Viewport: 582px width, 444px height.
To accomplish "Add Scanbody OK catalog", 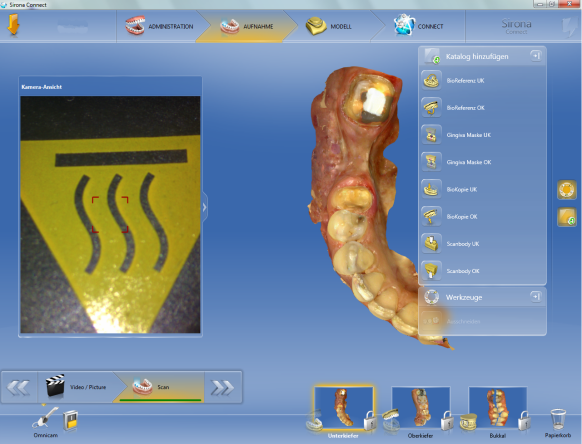I will point(482,271).
